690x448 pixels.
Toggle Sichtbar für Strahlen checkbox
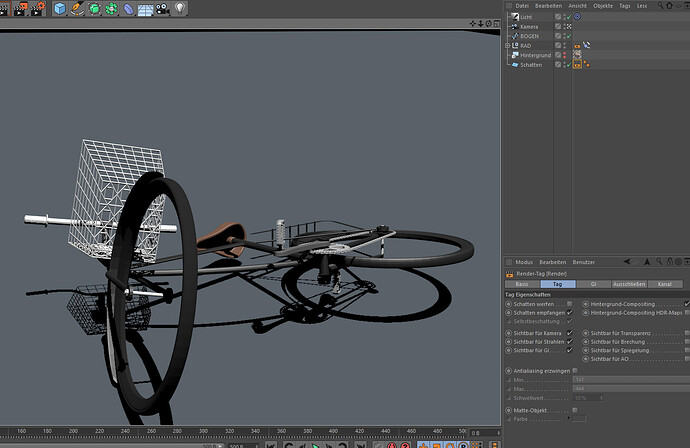point(569,342)
